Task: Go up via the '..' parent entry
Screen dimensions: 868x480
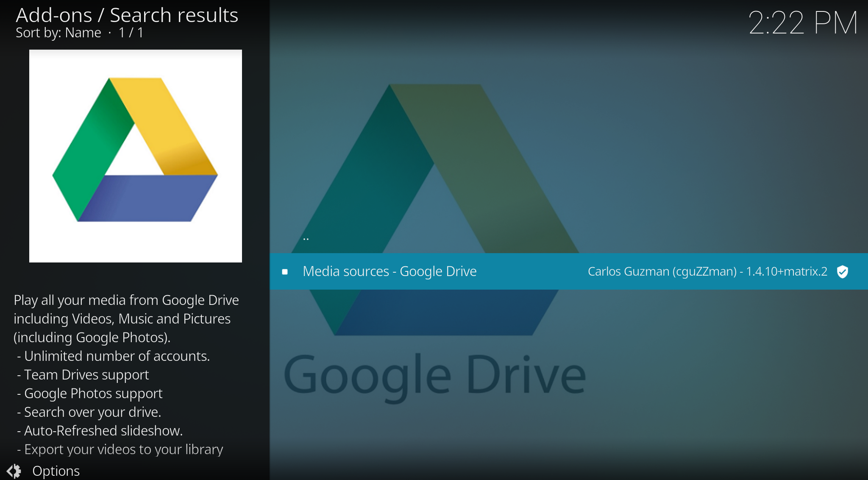Action: pyautogui.click(x=306, y=238)
